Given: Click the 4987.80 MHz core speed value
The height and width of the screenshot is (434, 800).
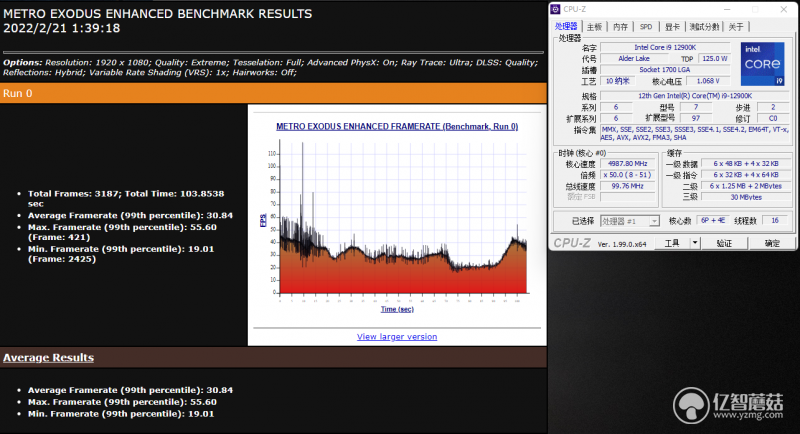Looking at the screenshot, I should click(628, 164).
